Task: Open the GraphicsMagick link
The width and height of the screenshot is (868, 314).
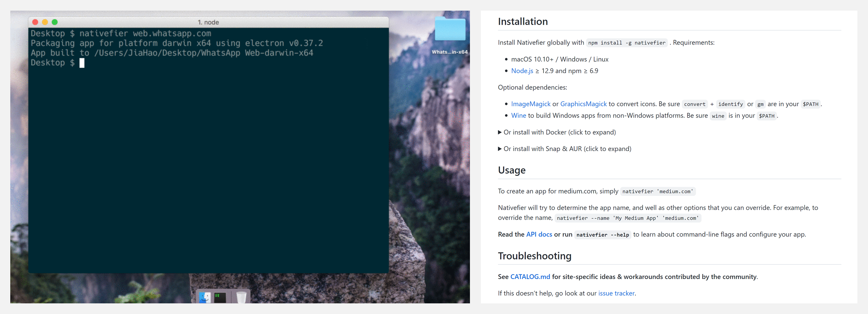Action: click(x=583, y=104)
